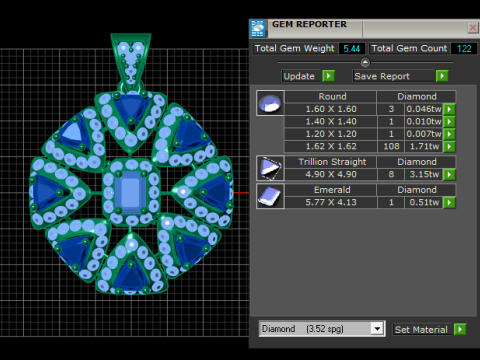The width and height of the screenshot is (480, 360).
Task: Select the Trillion Straight gem thumbnail
Action: point(270,168)
